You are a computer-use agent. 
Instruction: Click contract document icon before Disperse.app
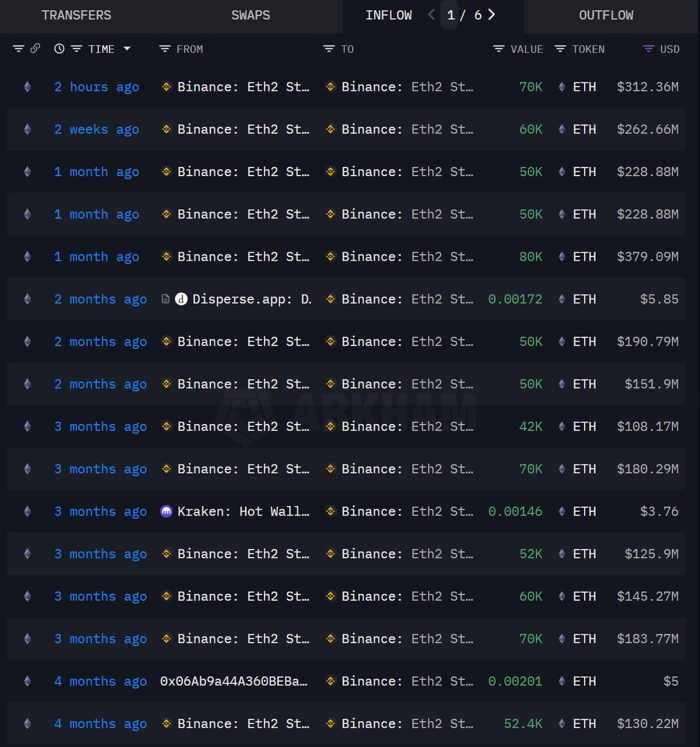tap(165, 299)
